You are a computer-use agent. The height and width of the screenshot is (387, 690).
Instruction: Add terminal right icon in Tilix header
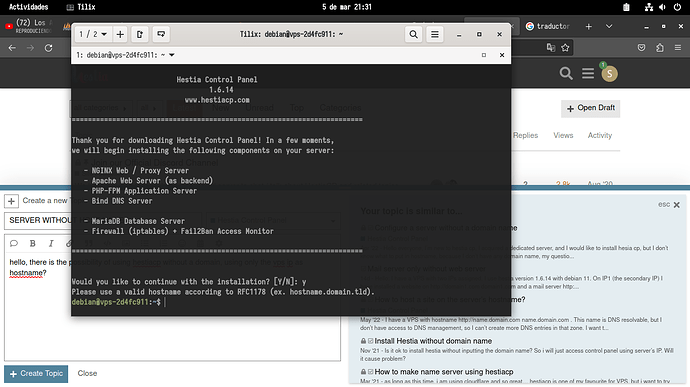(x=139, y=34)
